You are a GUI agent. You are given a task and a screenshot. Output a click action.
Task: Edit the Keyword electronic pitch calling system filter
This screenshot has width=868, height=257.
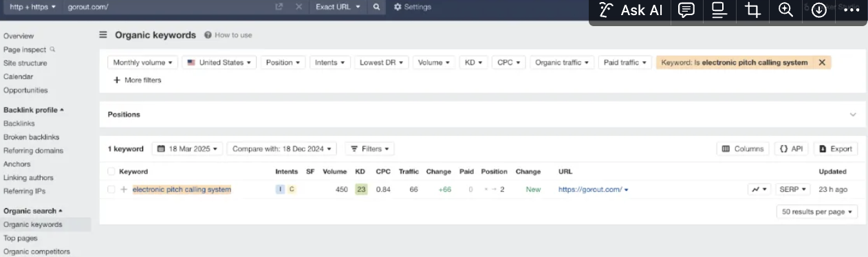pos(734,63)
